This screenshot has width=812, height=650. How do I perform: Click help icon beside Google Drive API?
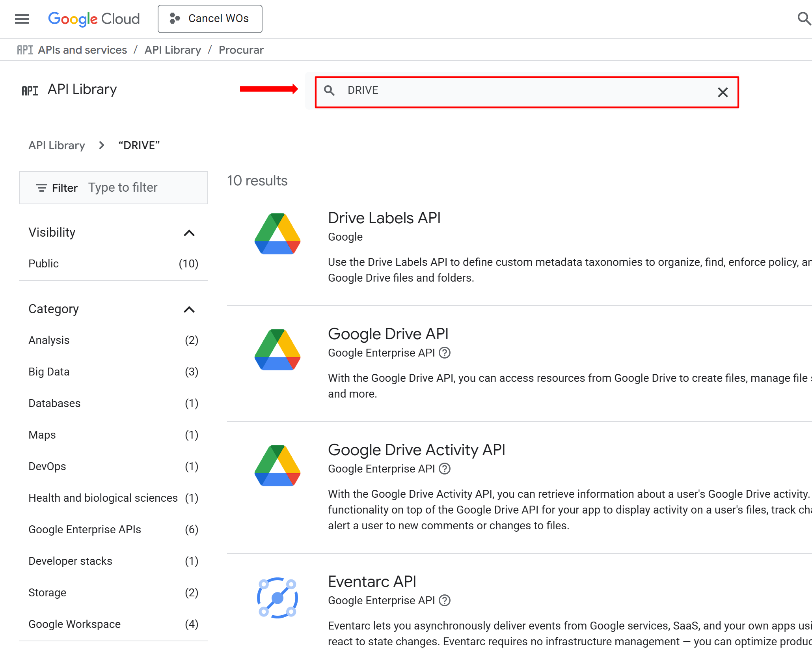pos(445,353)
